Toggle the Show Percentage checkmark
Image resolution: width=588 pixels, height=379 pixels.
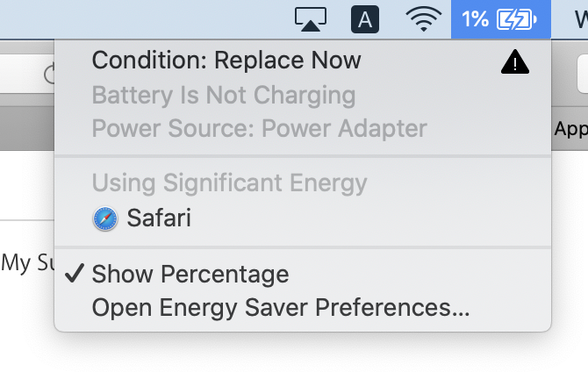click(x=76, y=274)
